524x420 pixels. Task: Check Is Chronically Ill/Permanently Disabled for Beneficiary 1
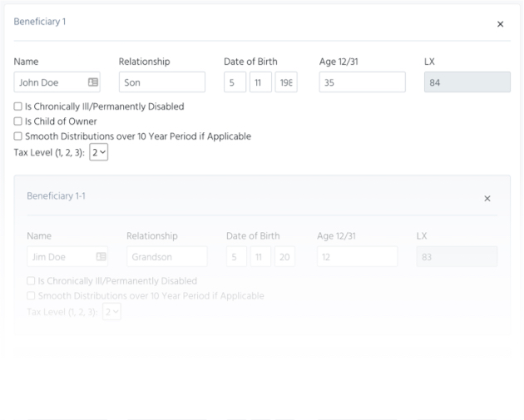click(x=18, y=106)
